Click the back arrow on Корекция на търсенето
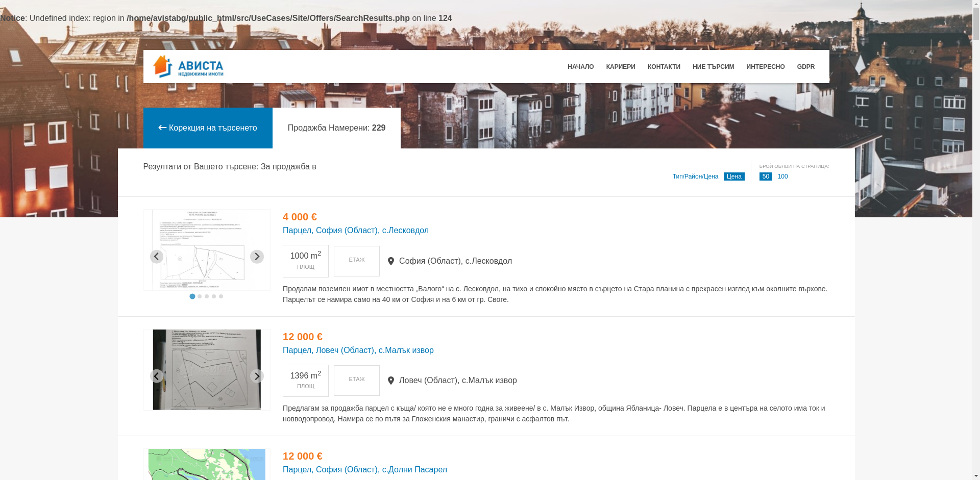This screenshot has width=980, height=480. [162, 128]
